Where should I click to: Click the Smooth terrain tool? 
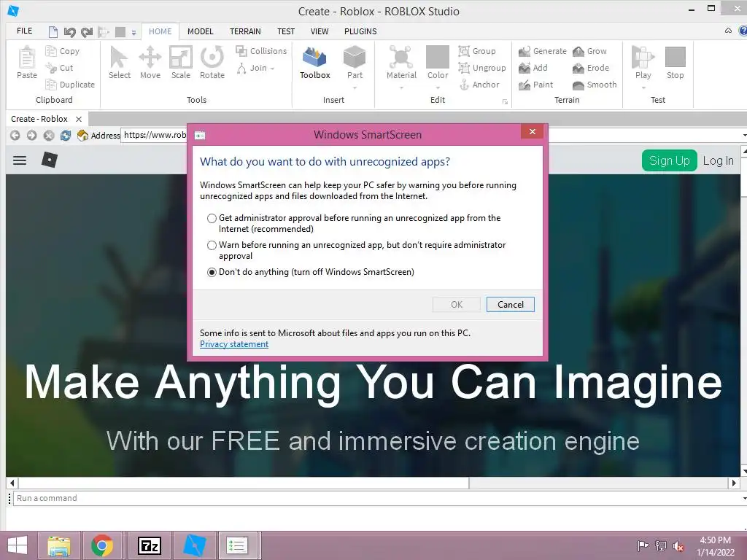[595, 85]
